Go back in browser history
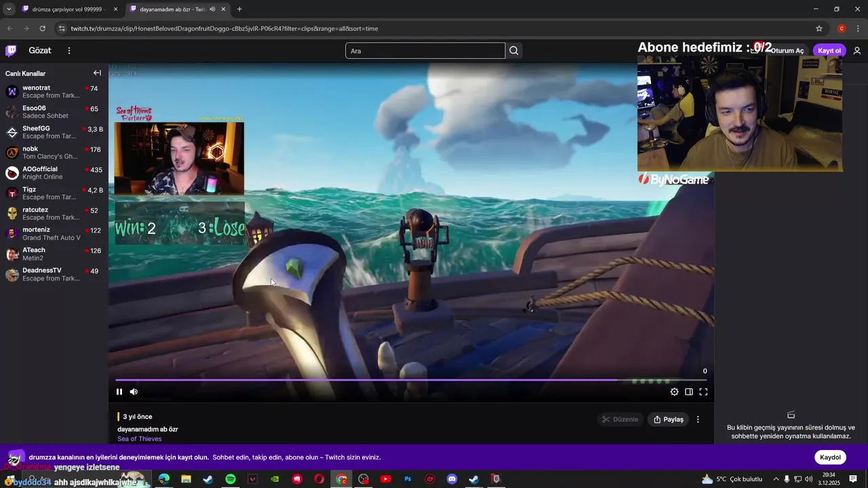Screen dimensions: 868x488 pyautogui.click(x=9, y=28)
